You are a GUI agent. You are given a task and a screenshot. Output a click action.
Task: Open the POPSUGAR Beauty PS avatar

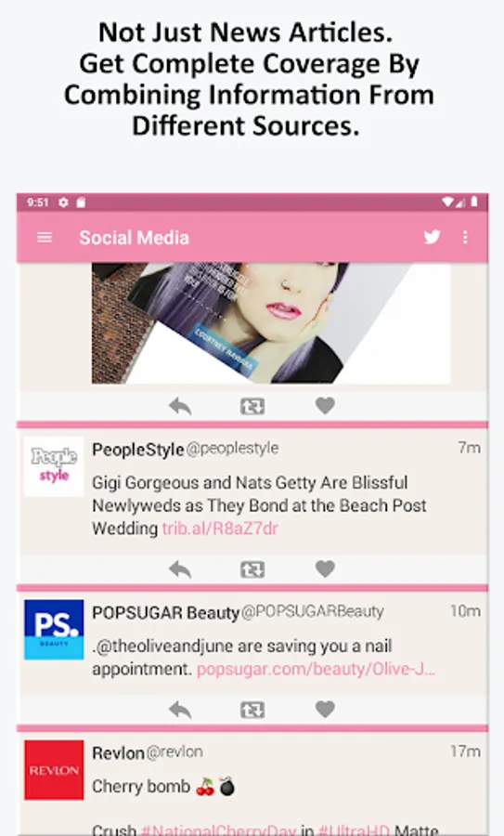[x=54, y=630]
